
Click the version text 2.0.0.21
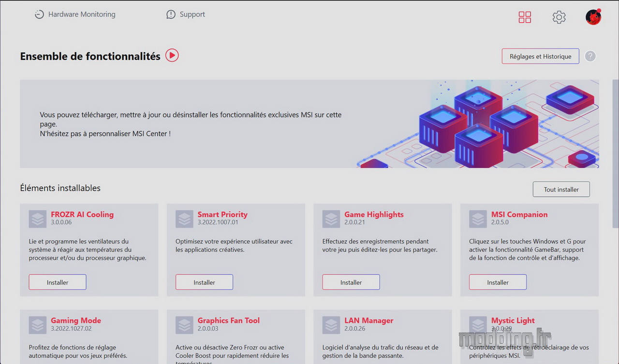tap(354, 222)
